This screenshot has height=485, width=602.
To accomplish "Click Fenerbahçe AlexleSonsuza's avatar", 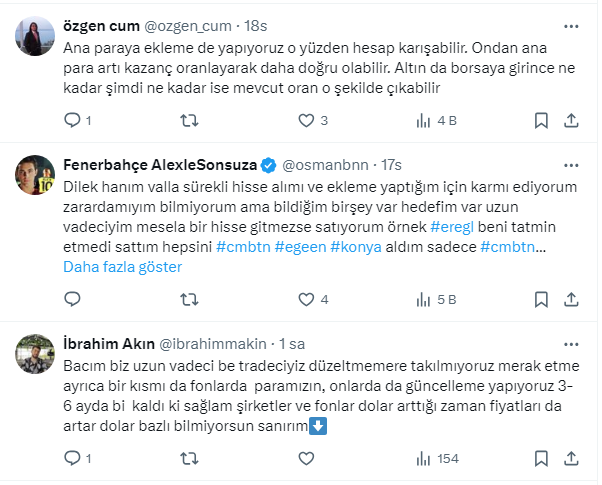I will click(34, 177).
